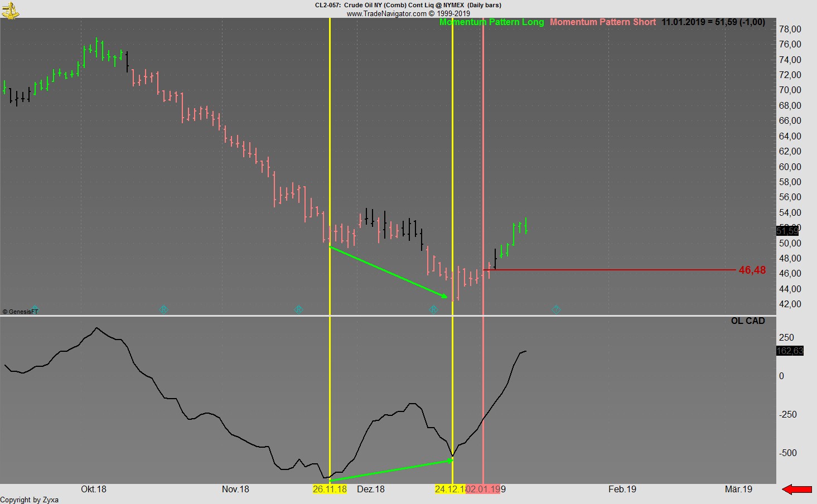817x504 pixels.
Task: Click the 70,00 price axis value
Action: (x=790, y=90)
